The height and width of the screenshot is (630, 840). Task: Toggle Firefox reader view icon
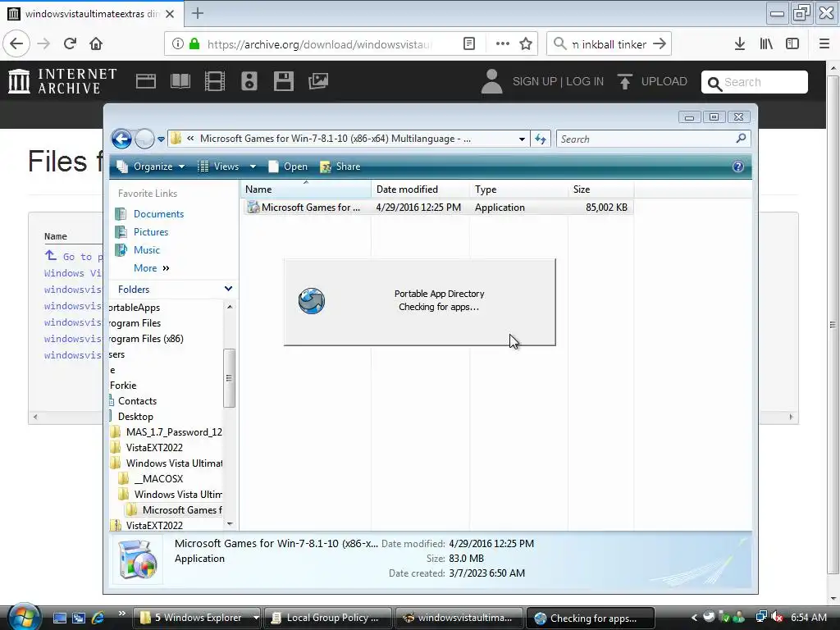pos(468,44)
